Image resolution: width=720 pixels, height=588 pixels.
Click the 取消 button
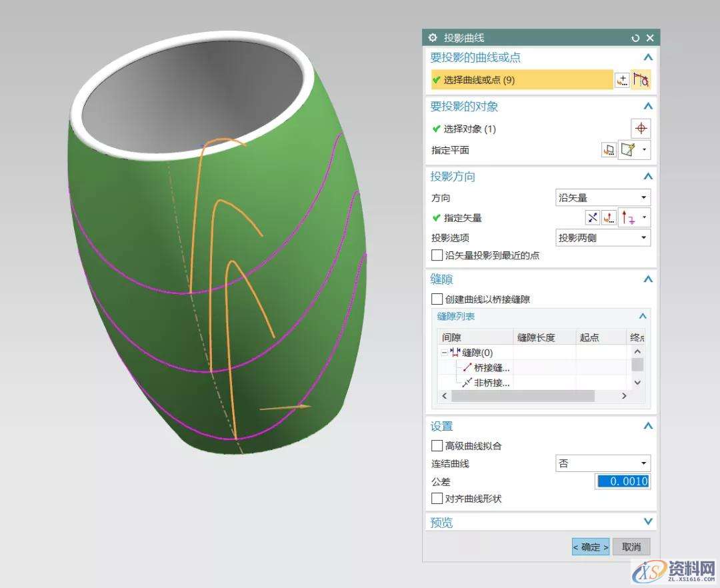click(631, 547)
